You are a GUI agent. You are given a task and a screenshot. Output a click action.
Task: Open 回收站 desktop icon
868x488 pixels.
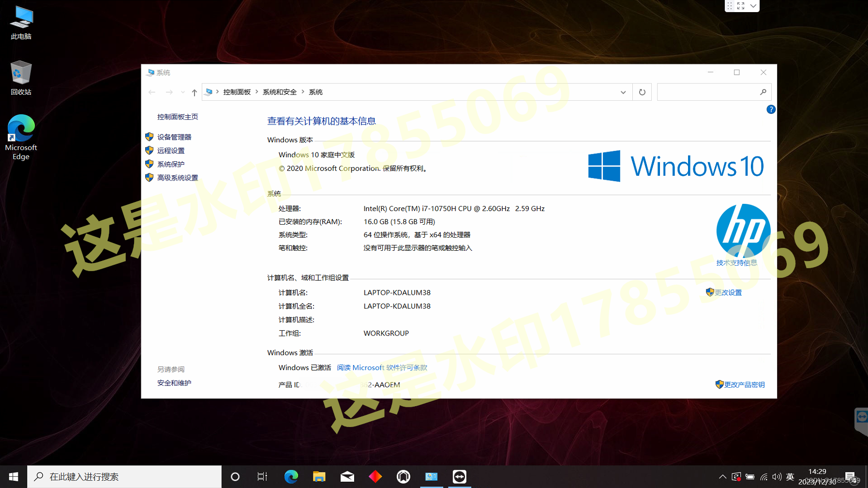(21, 78)
